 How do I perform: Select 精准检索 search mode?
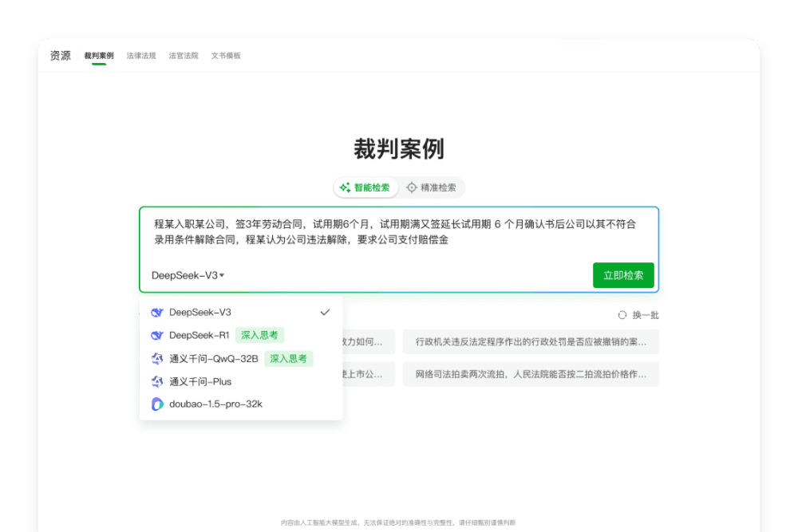point(431,187)
